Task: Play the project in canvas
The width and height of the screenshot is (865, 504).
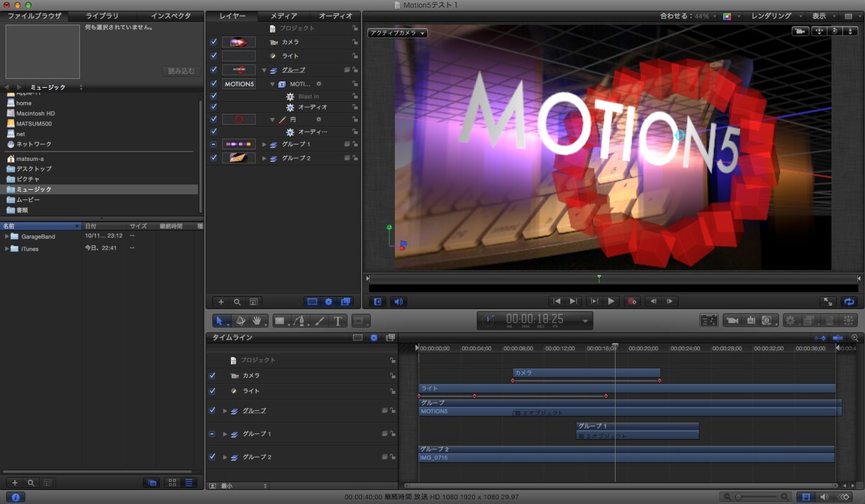Action: tap(611, 301)
